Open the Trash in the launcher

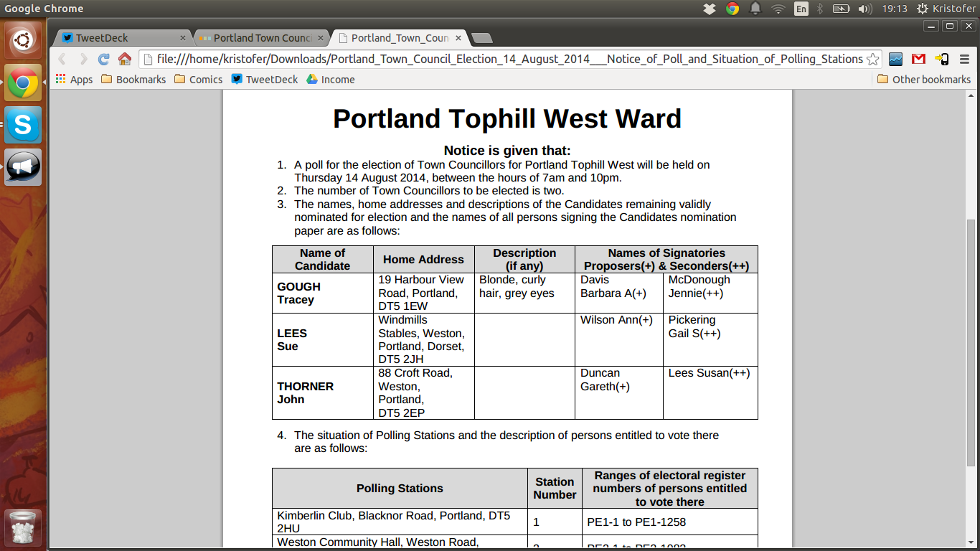(x=23, y=529)
